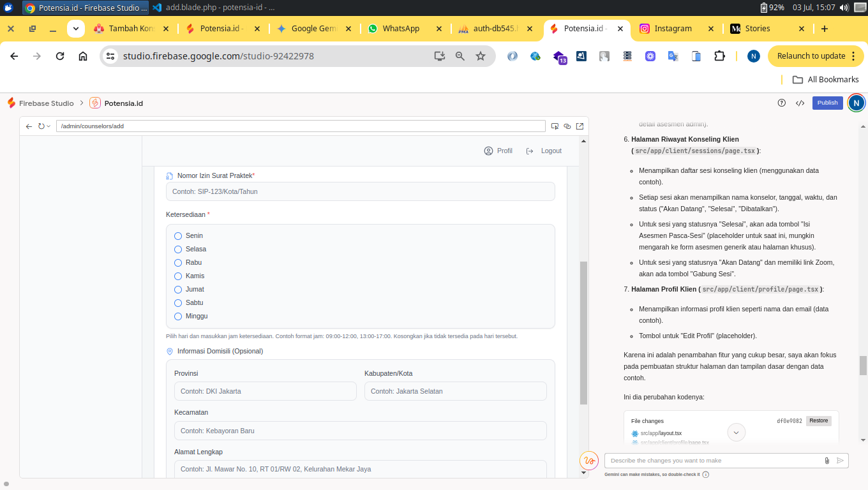Expand the File changes list
Screen dimensions: 868x490
(x=736, y=433)
